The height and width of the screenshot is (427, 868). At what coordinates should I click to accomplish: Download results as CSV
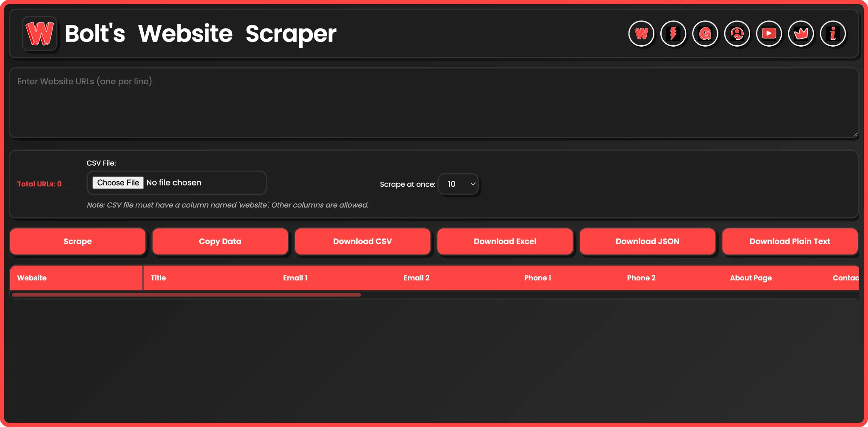point(362,241)
